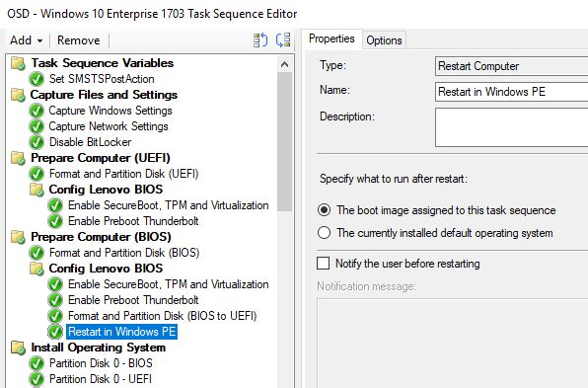Click the check icon beside Restart in Windows PE step
588x388 pixels.
coord(55,332)
